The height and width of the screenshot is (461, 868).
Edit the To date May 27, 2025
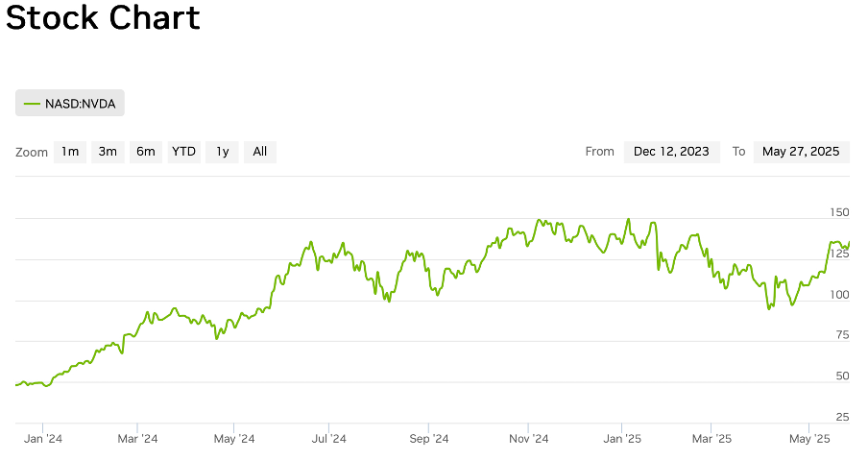point(801,152)
